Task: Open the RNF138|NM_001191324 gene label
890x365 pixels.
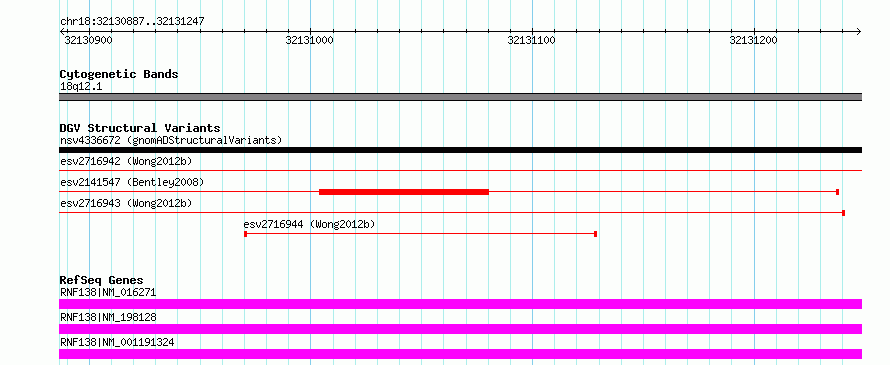Action: pyautogui.click(x=117, y=342)
